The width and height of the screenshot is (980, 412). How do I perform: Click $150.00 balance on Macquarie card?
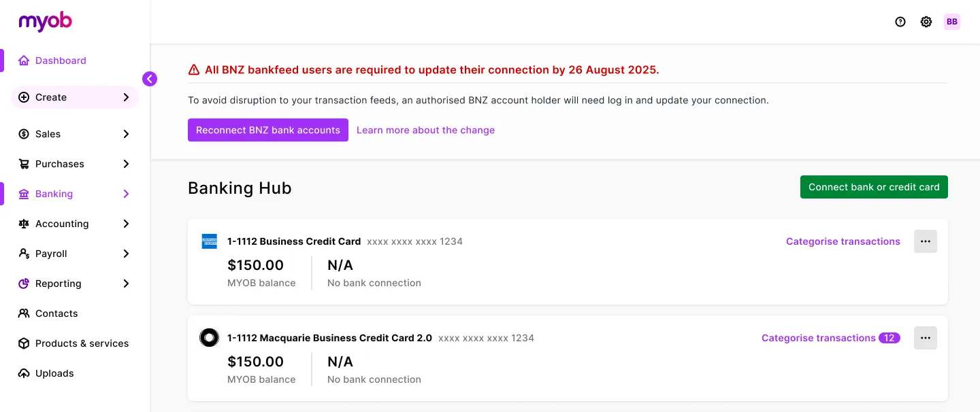[x=255, y=362]
